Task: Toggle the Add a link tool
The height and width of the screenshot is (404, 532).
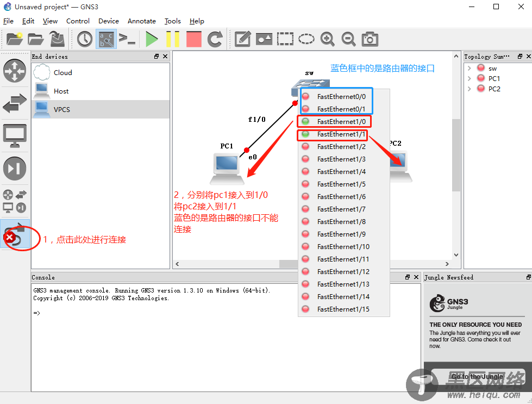Action: pos(15,234)
